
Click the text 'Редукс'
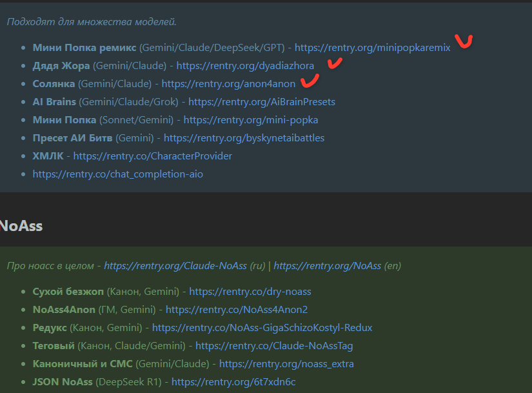point(50,327)
